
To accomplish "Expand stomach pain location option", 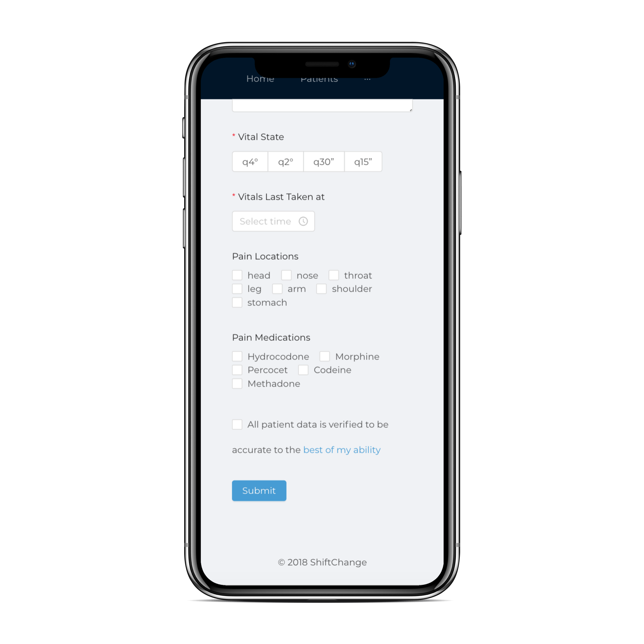I will tap(236, 303).
